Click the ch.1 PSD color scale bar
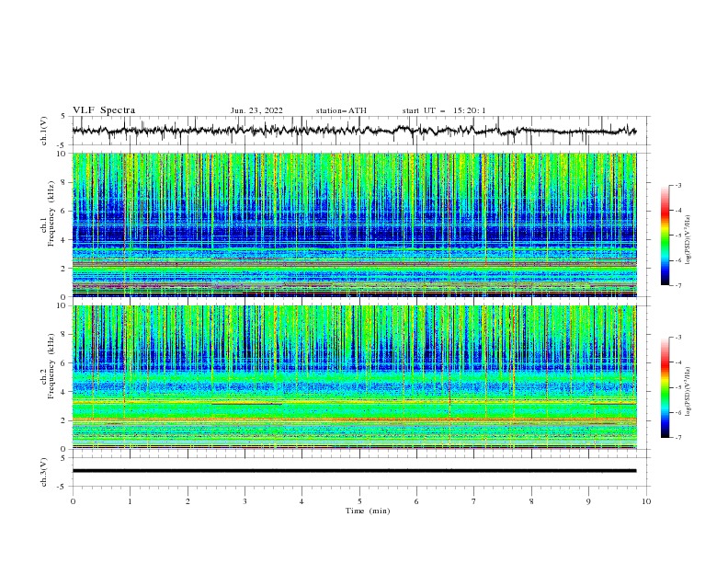This screenshot has height=563, width=728. click(665, 236)
